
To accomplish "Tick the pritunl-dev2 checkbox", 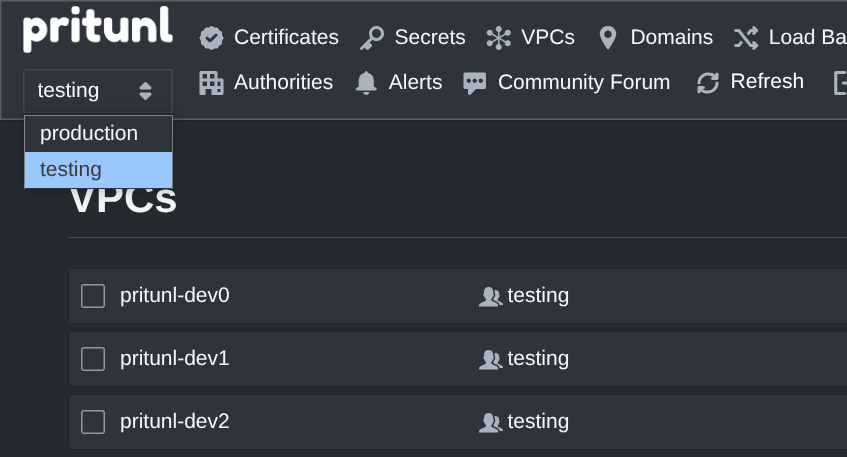I will point(93,422).
